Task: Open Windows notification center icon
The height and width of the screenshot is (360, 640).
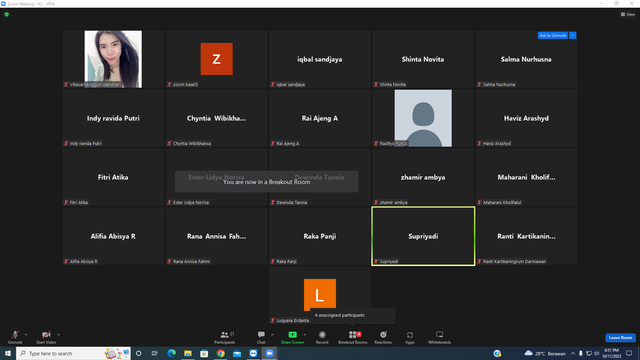Action: [x=629, y=353]
